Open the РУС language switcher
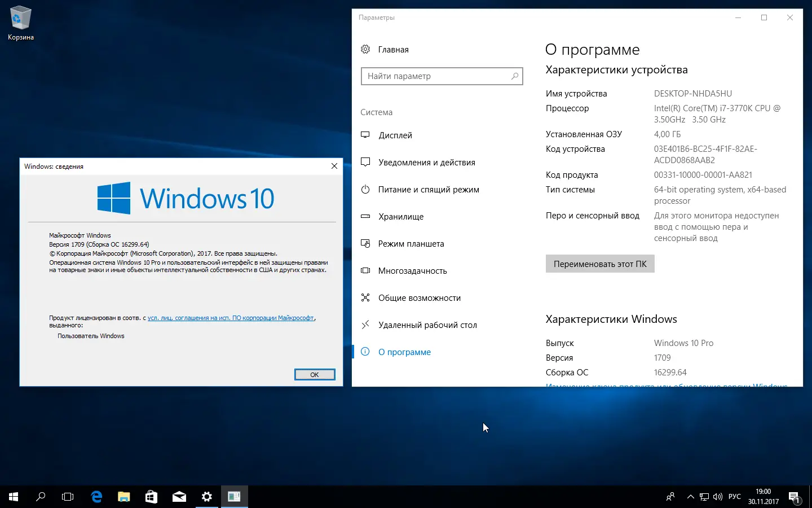The image size is (812, 508). click(734, 497)
